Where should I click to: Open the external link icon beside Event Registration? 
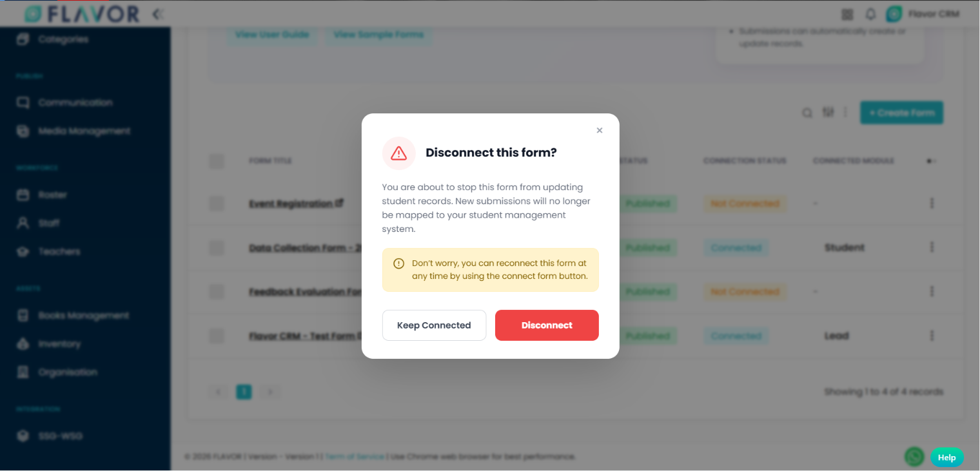coord(339,203)
